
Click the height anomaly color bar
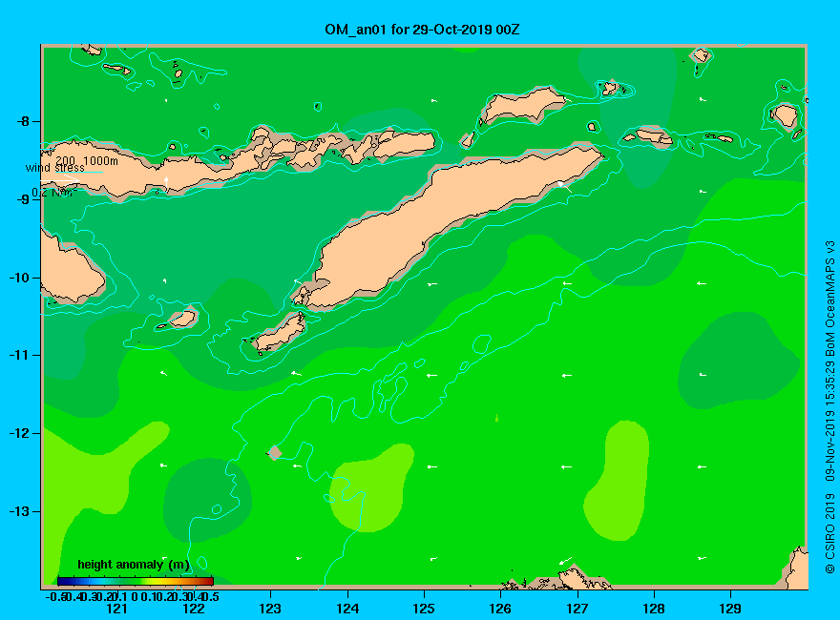click(x=136, y=581)
